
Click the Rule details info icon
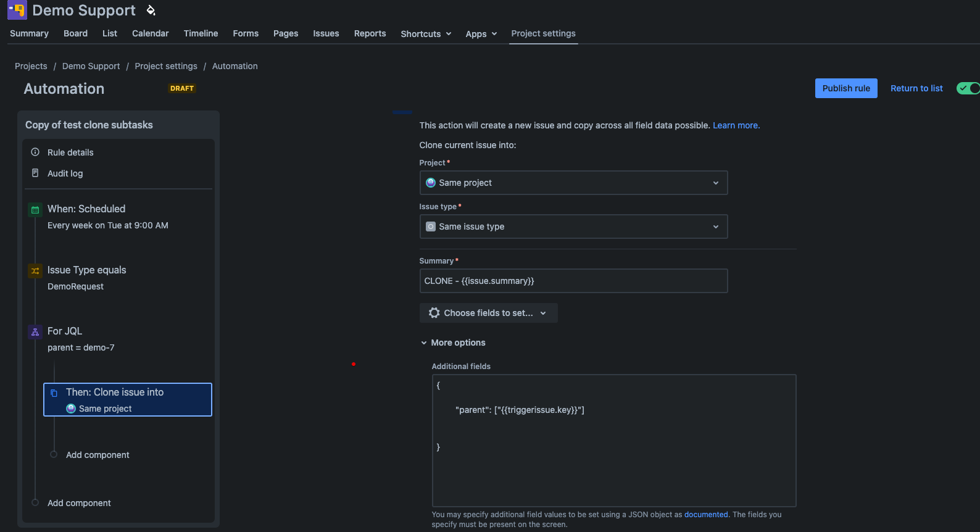[x=35, y=152]
